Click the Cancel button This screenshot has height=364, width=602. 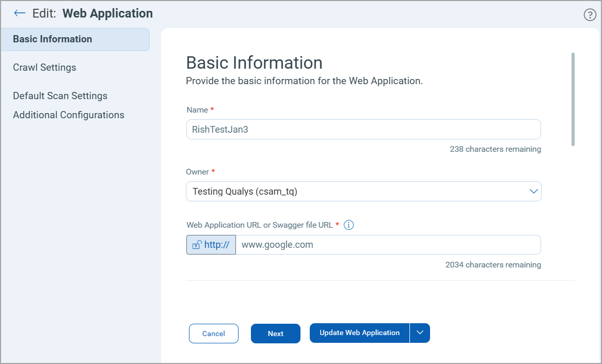[213, 334]
